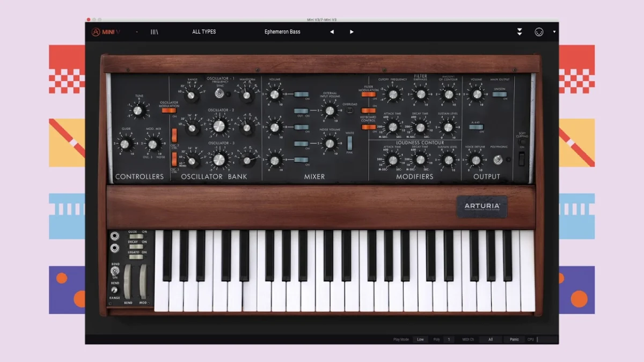This screenshot has height=362, width=644.
Task: Click the Overload indicator lamp
Action: (x=350, y=110)
